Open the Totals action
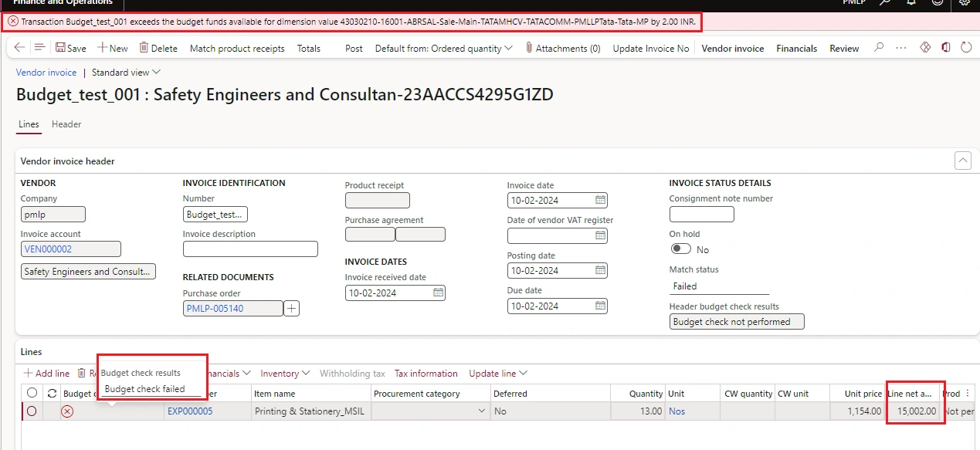 pos(309,48)
